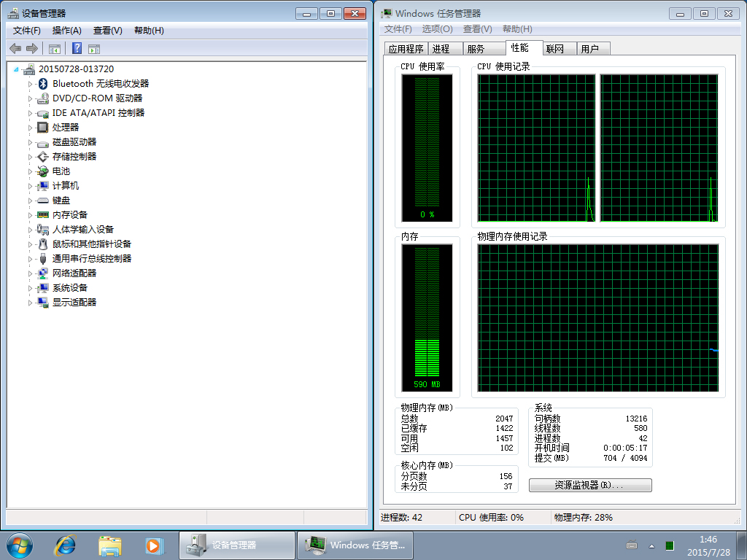Click 物理内存: 28% in status bar

pyautogui.click(x=583, y=517)
